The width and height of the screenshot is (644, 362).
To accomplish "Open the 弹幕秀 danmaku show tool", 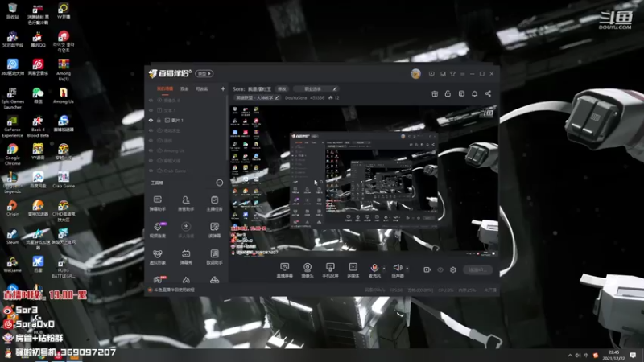I will click(x=186, y=257).
